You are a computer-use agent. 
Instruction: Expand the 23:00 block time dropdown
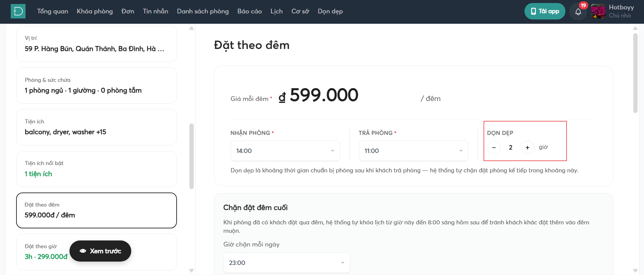point(287,263)
